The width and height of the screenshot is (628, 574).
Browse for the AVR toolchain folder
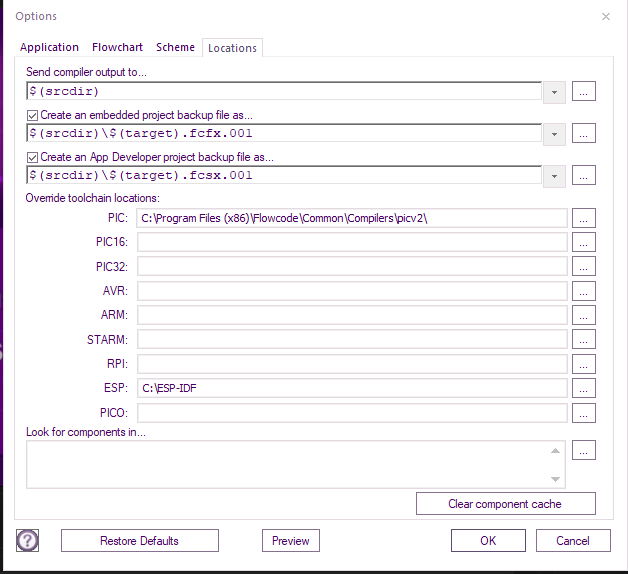(x=585, y=291)
